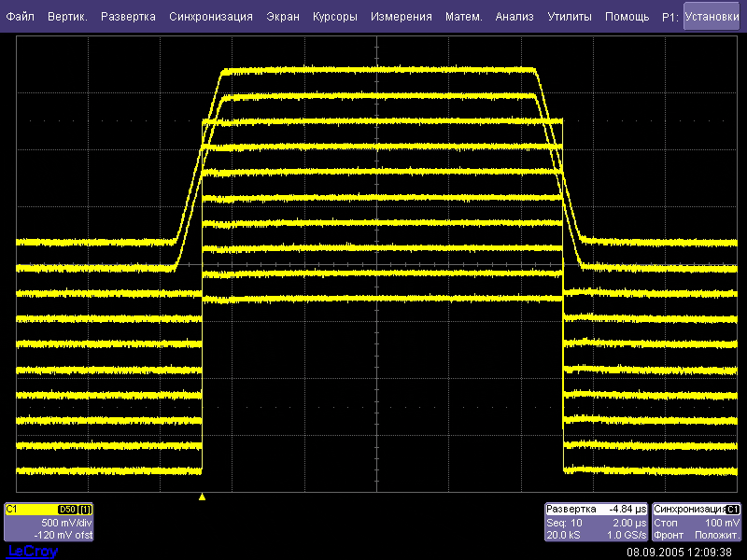Click the date and time display
747x560 pixels.
point(679,553)
